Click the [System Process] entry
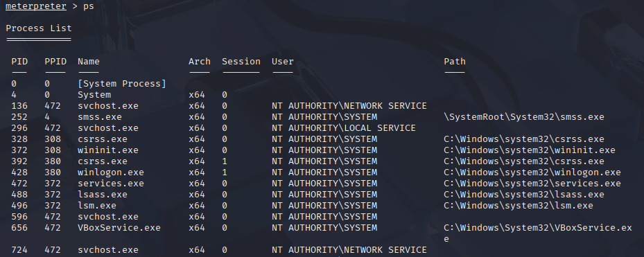The width and height of the screenshot is (644, 257). 122,84
